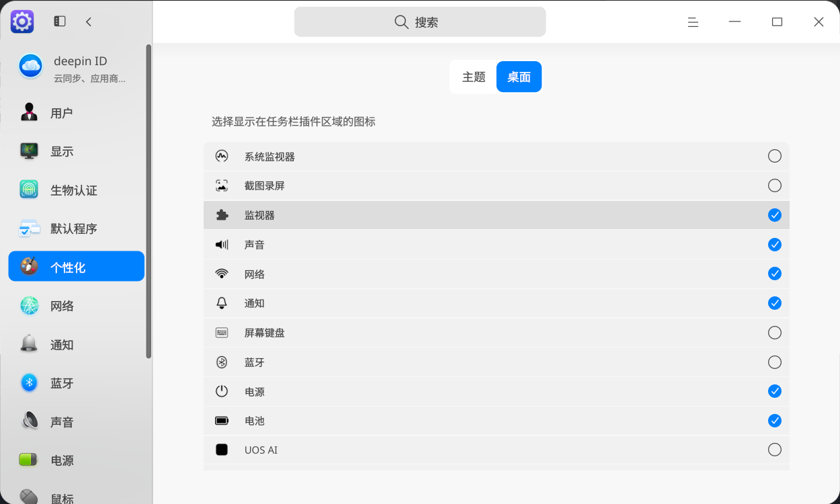The image size is (840, 504).
Task: Uncheck the 电池 plugin toggle
Action: (775, 421)
